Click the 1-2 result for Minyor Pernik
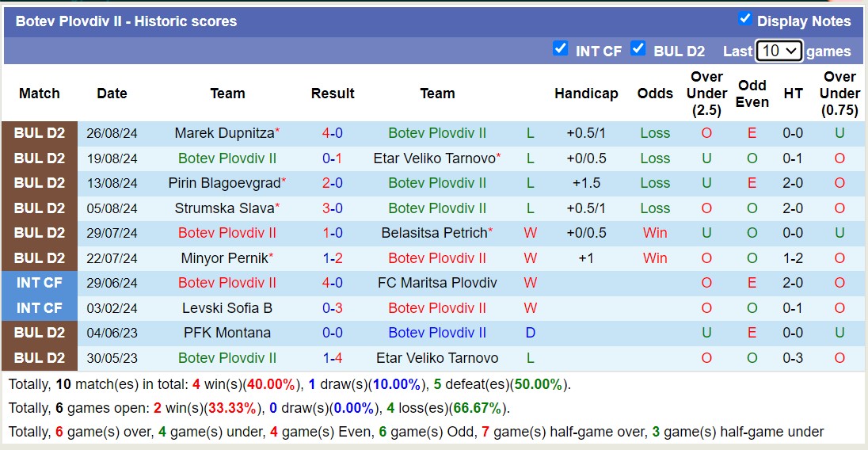868x450 pixels. click(x=333, y=258)
